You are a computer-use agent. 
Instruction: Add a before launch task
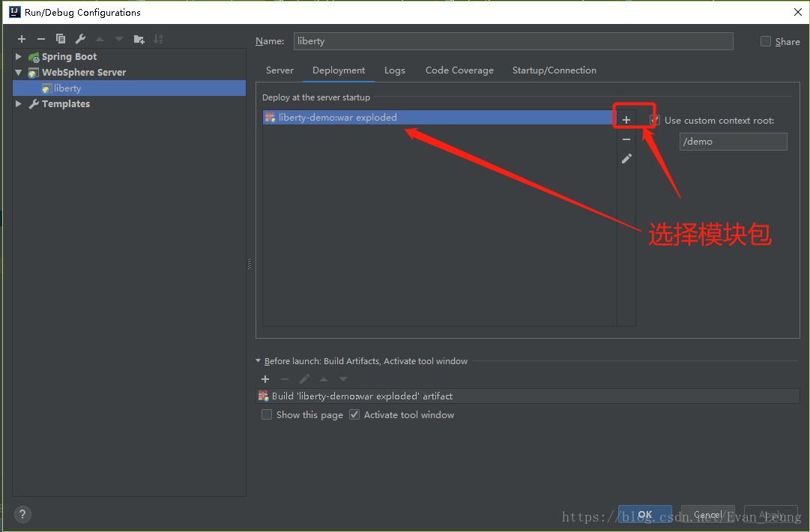pyautogui.click(x=265, y=379)
